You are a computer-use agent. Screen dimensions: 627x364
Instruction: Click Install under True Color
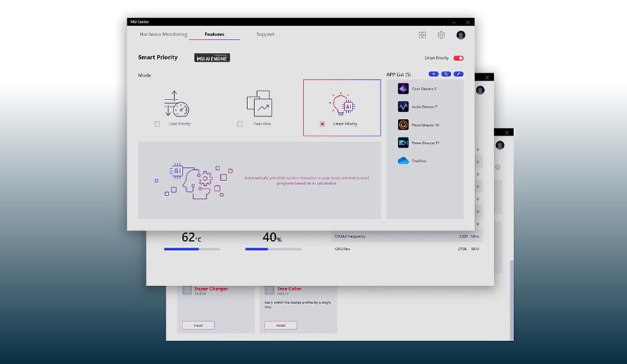pos(280,325)
